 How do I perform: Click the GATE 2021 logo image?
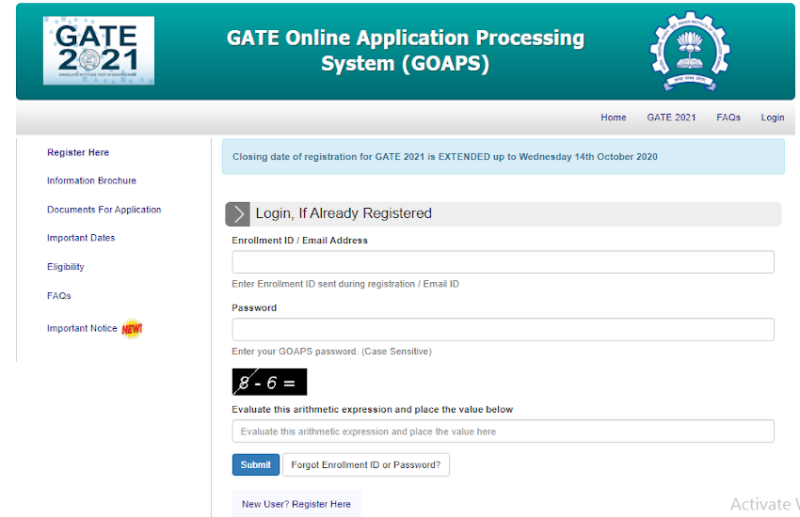pos(98,50)
